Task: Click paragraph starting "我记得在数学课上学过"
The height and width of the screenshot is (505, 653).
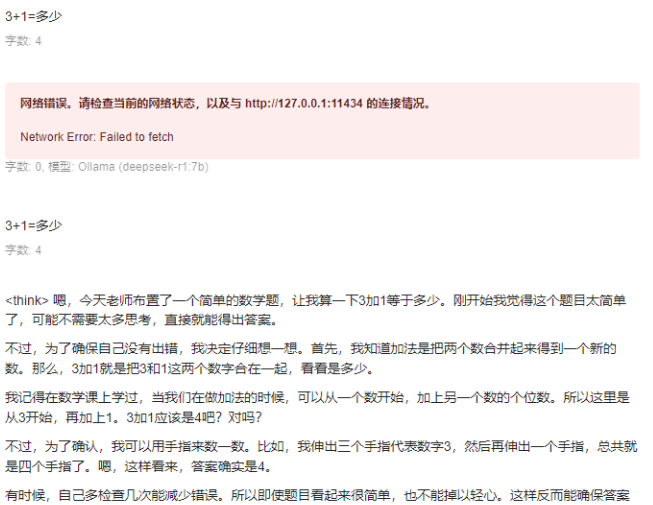Action: [x=317, y=407]
